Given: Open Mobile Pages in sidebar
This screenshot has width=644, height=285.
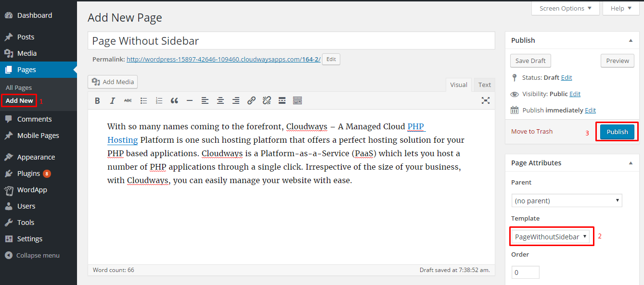Looking at the screenshot, I should tap(39, 136).
